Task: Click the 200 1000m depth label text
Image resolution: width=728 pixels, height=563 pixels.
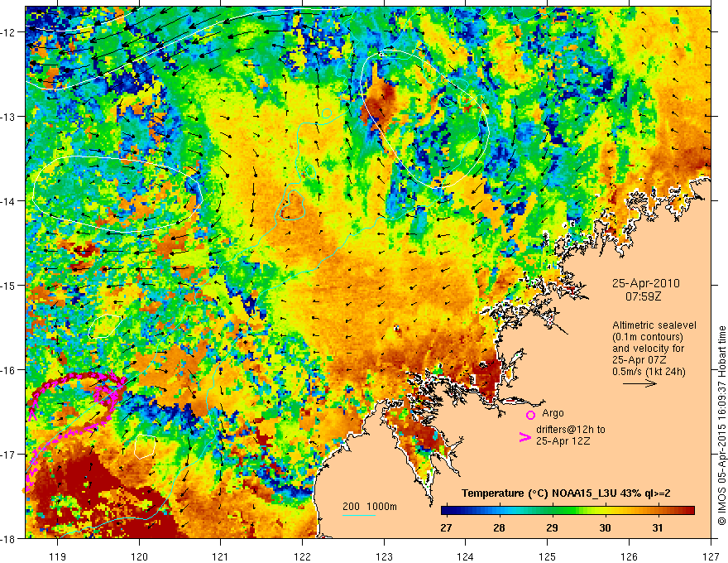Action: [x=370, y=507]
